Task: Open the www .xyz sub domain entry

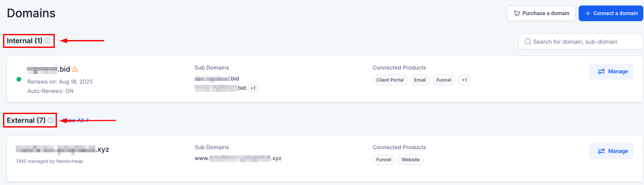Action: [238, 158]
